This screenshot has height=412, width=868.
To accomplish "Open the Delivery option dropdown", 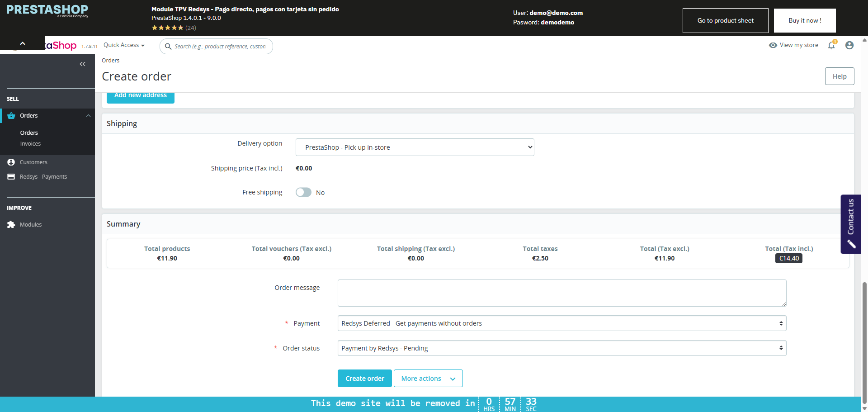I will pos(415,147).
